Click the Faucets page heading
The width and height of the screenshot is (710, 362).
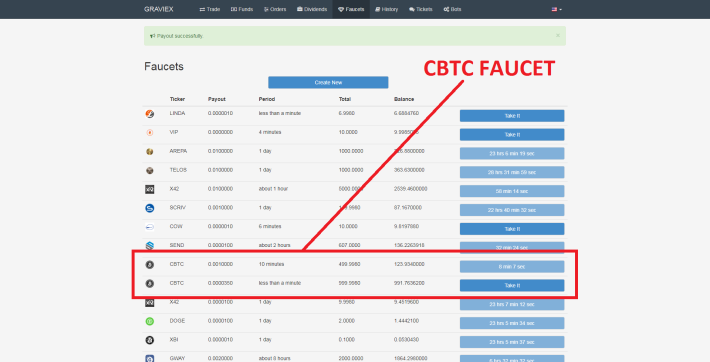tap(164, 67)
